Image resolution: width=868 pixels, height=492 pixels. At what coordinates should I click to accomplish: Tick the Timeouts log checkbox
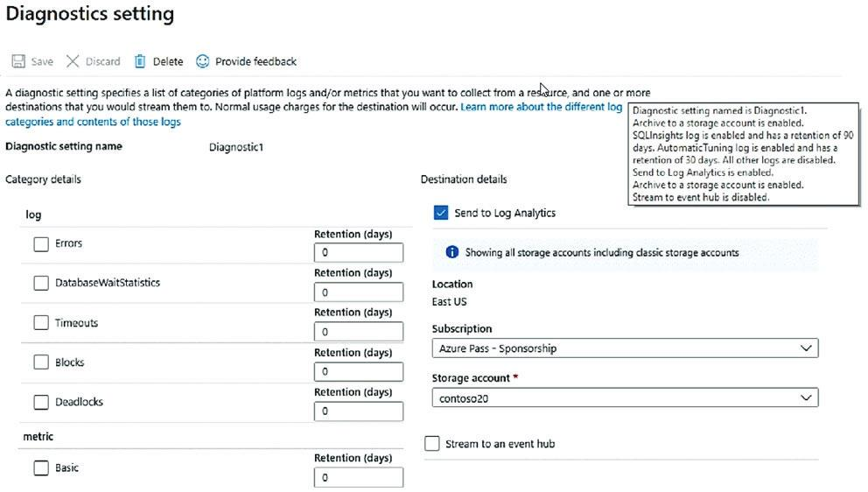pos(41,323)
